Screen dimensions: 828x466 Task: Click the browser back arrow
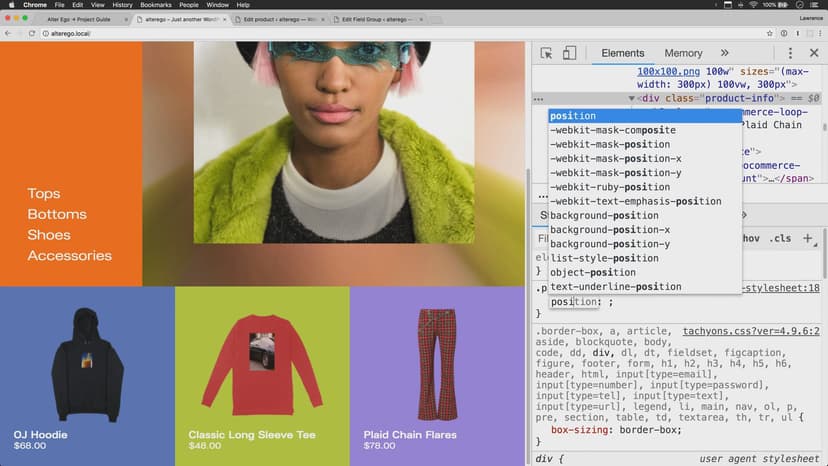point(8,33)
